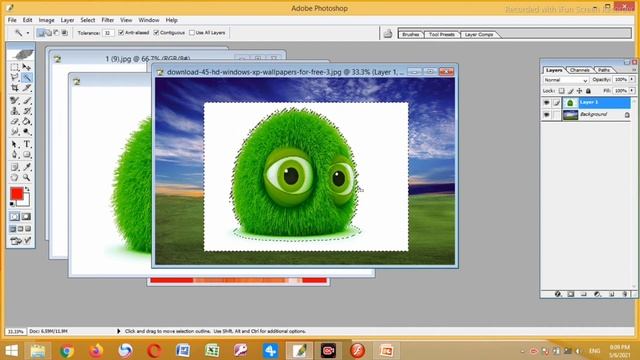Select the Move tool

[x=27, y=67]
